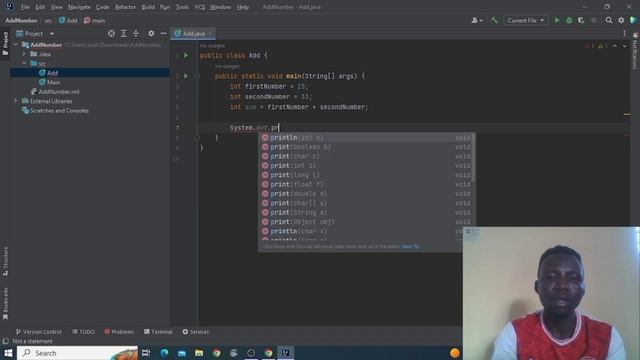
Task: Click the Stop icon in run toolbar
Action: (593, 20)
